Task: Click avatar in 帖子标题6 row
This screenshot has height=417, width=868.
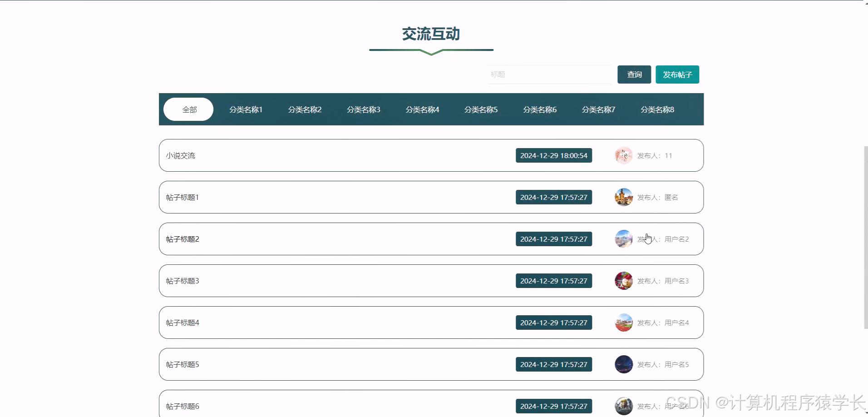Action: point(624,406)
